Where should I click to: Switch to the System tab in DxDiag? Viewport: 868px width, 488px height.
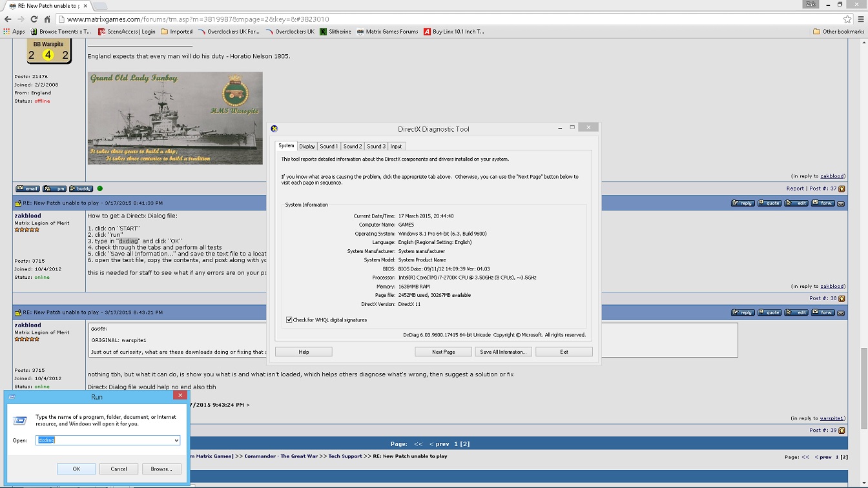286,146
